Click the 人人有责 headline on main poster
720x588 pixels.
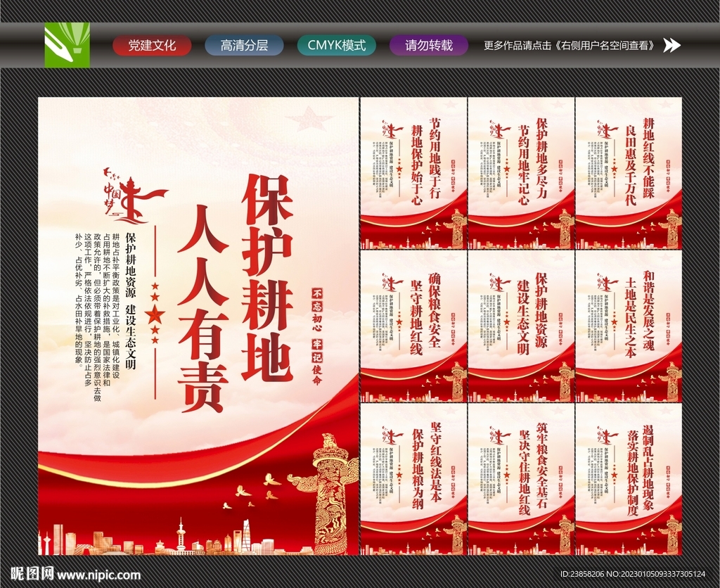pos(202,308)
